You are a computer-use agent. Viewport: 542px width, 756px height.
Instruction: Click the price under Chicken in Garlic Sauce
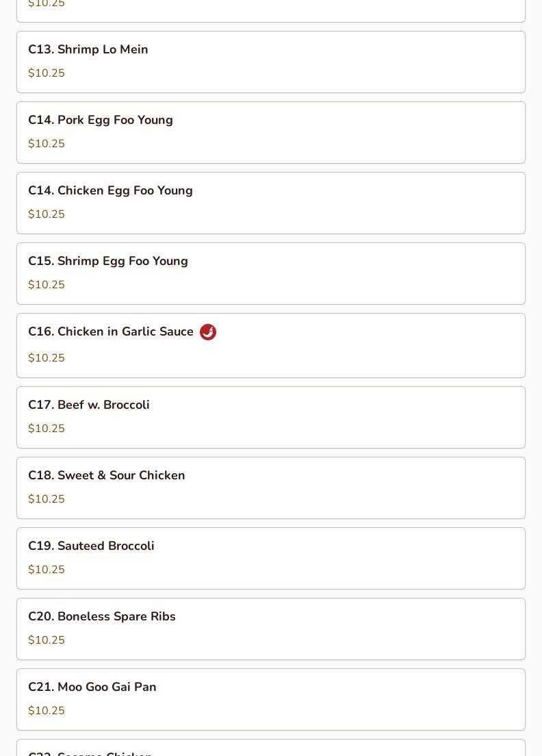pyautogui.click(x=47, y=357)
